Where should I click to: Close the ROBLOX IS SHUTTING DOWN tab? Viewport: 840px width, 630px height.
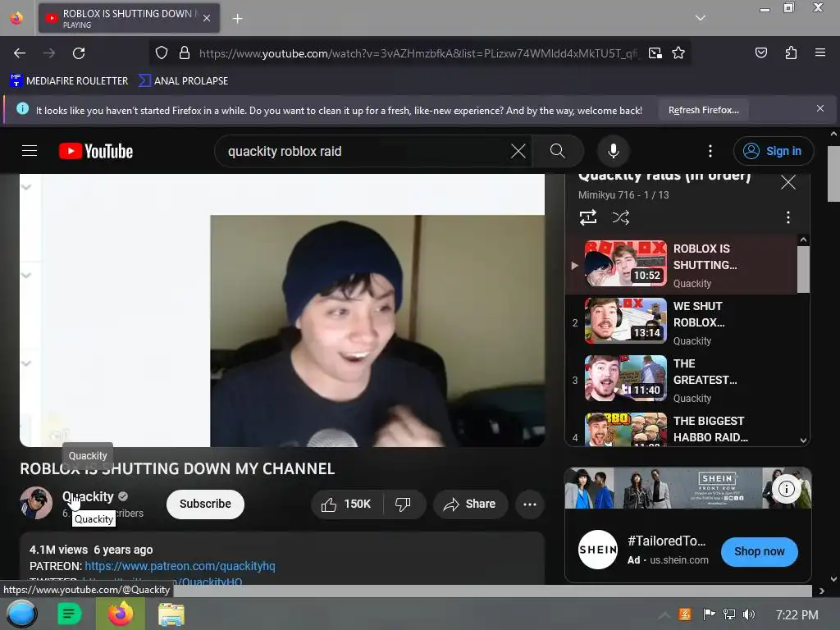click(207, 18)
